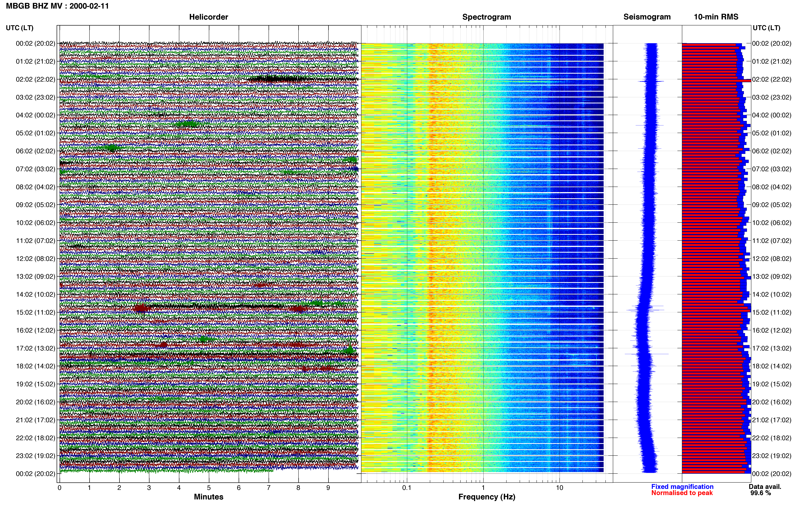The width and height of the screenshot is (812, 508).
Task: Click the '9' tick on the Minutes axis
Action: (328, 488)
